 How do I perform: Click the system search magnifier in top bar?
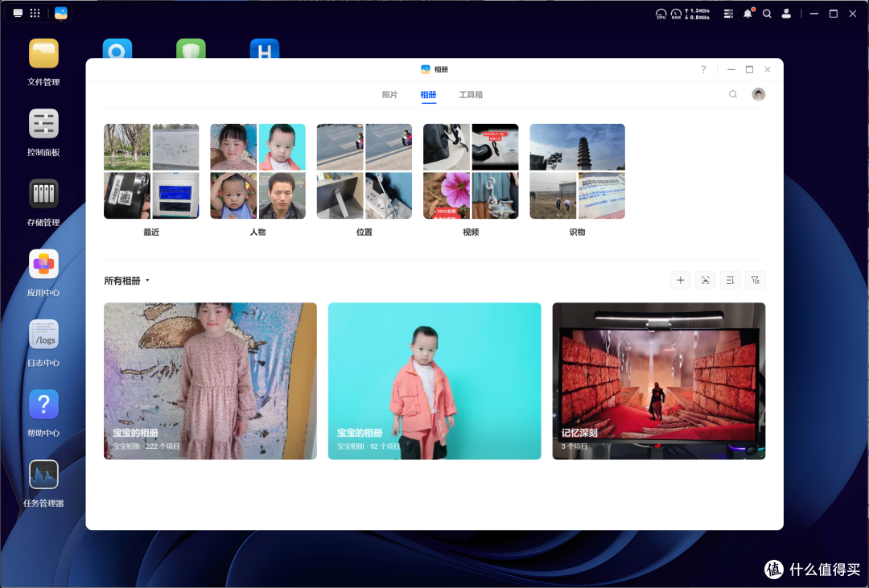(767, 14)
